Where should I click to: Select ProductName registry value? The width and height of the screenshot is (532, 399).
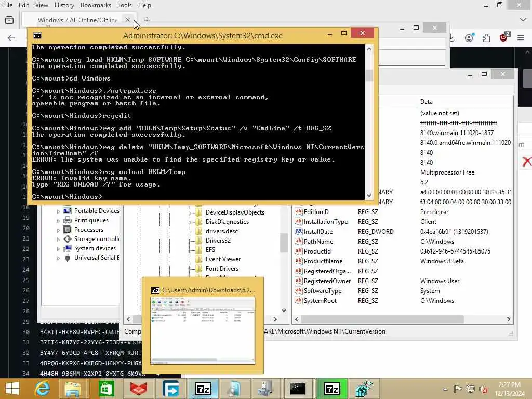pyautogui.click(x=323, y=261)
